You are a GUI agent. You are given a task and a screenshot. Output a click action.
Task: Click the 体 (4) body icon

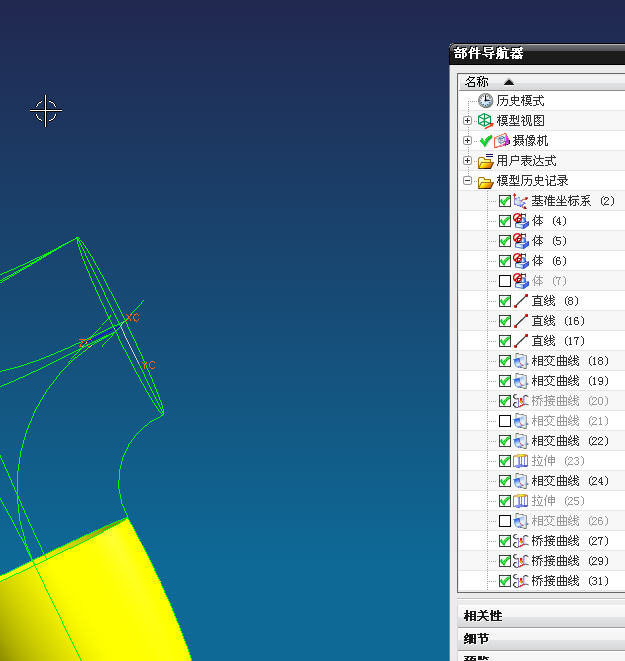click(x=520, y=221)
